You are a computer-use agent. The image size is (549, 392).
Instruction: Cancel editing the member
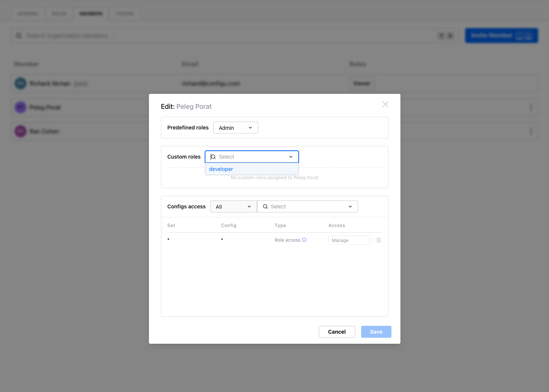tap(337, 332)
